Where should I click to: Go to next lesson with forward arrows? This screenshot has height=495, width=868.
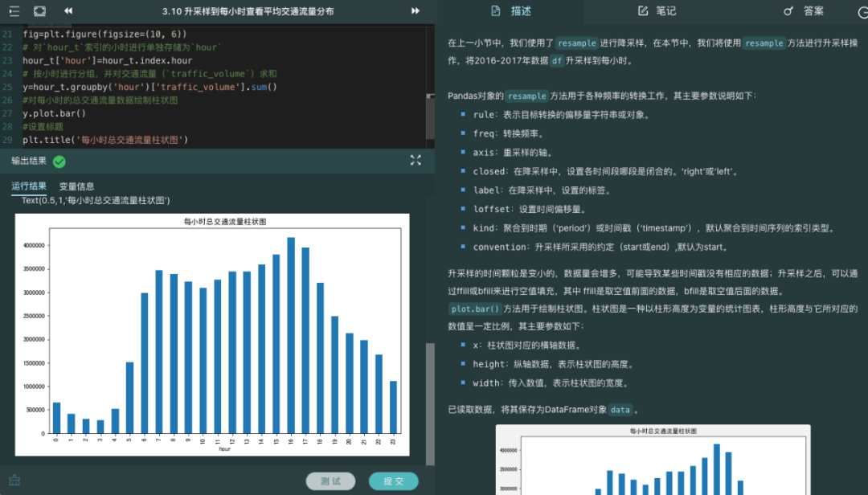416,11
